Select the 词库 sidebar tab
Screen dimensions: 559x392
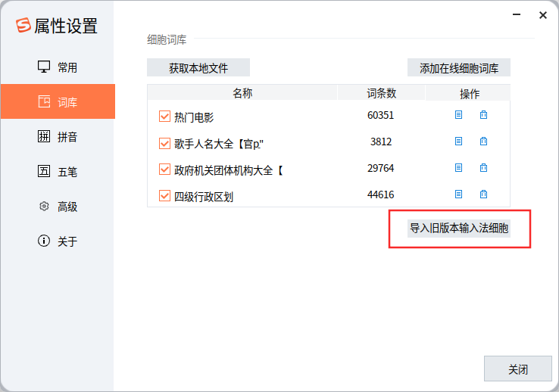[58, 101]
